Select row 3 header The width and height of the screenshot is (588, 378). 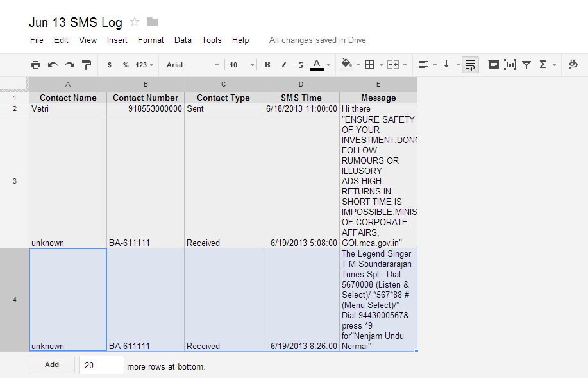(x=15, y=181)
